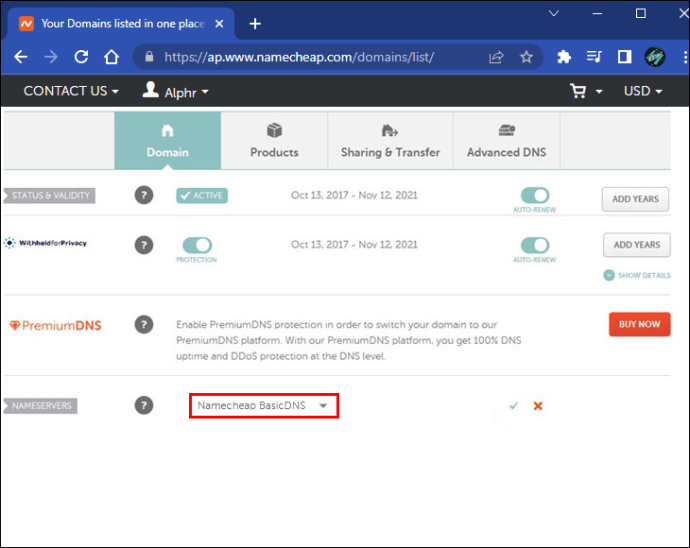The height and width of the screenshot is (548, 690).
Task: Reload the page with refresh icon
Action: [x=81, y=57]
